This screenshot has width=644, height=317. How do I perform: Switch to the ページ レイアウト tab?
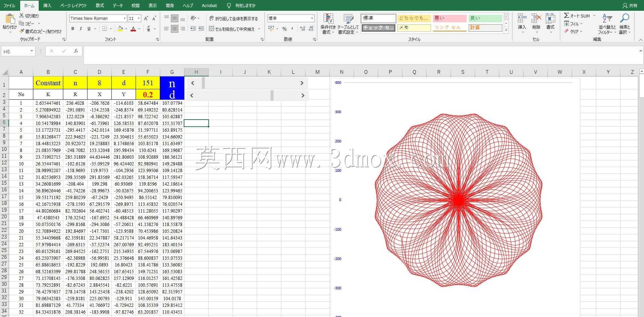(x=73, y=5)
